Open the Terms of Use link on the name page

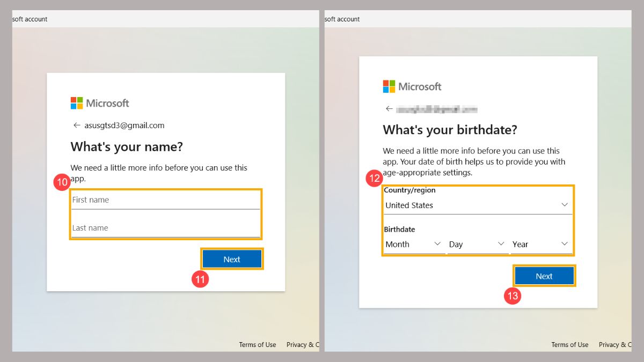point(257,344)
